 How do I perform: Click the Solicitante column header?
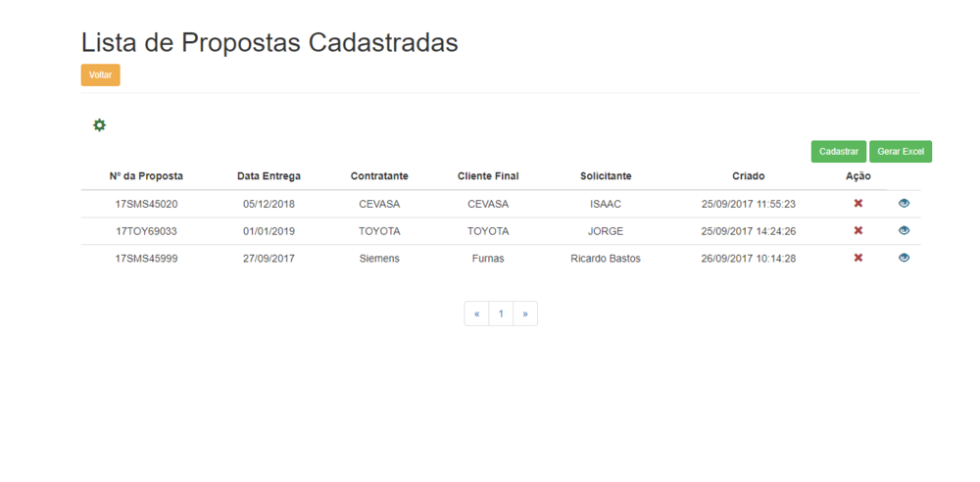coord(606,176)
